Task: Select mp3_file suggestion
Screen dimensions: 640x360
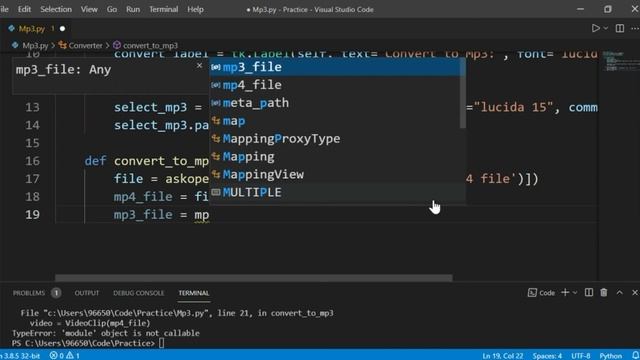Action: [337, 67]
